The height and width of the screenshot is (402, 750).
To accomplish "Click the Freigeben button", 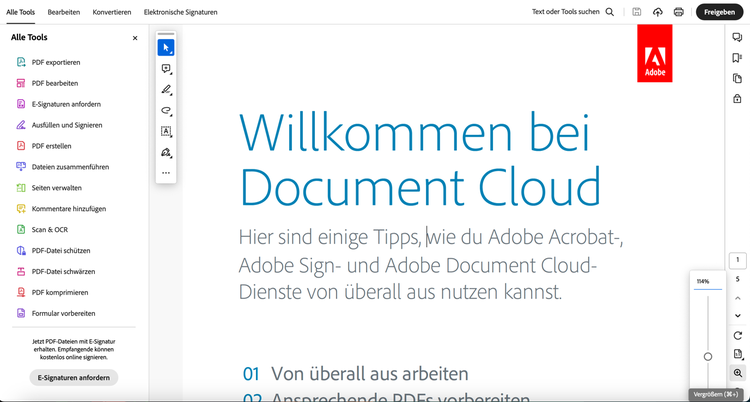I will (719, 12).
